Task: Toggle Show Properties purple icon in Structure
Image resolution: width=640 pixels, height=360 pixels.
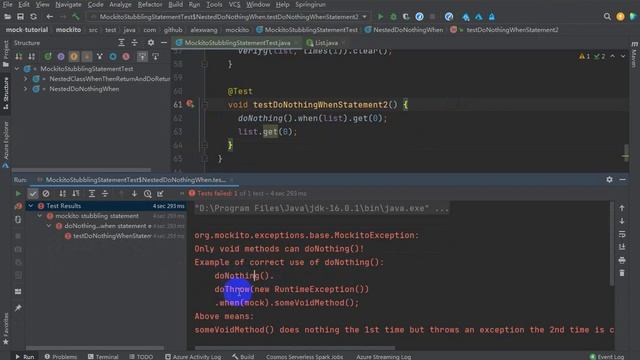Action: click(x=61, y=56)
